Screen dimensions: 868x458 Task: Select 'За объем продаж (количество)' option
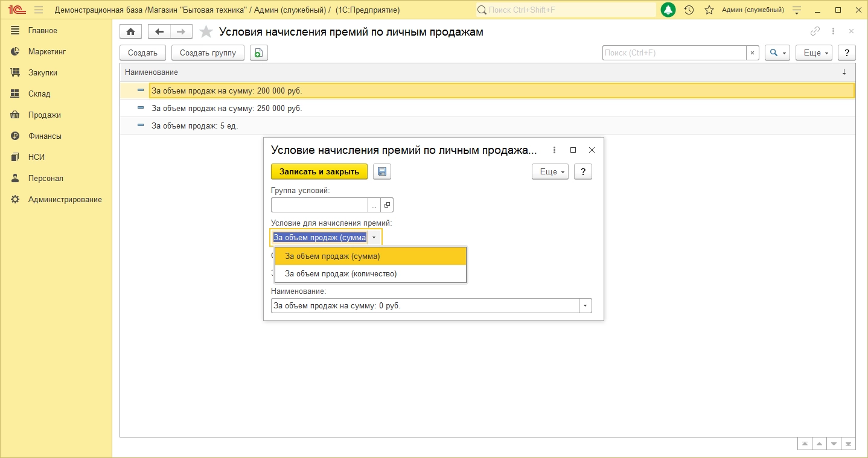click(x=371, y=274)
